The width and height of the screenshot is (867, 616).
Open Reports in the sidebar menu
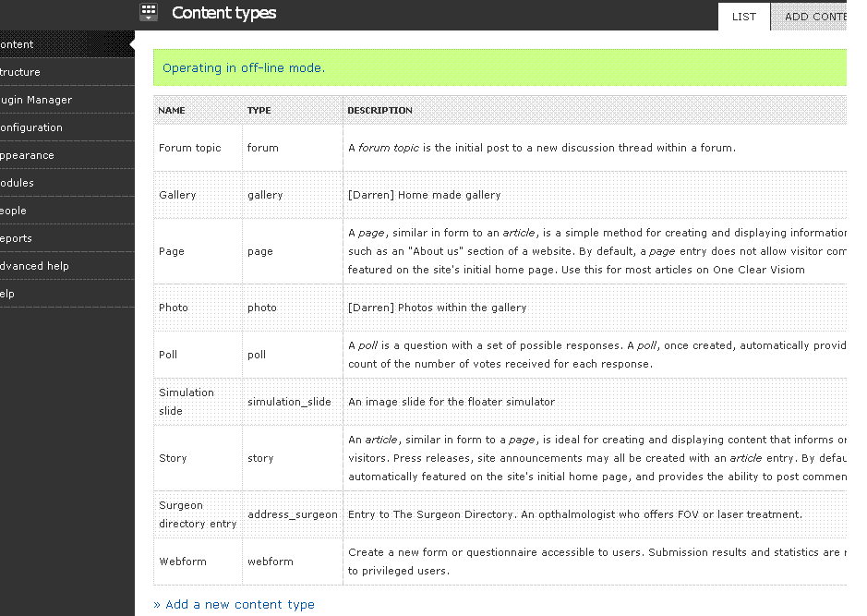(17, 238)
